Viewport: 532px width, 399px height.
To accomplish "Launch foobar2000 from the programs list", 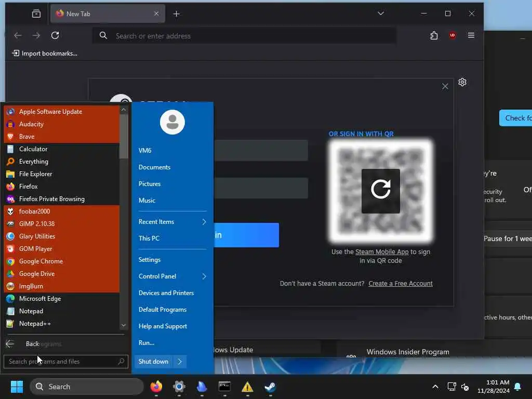I will click(61, 211).
